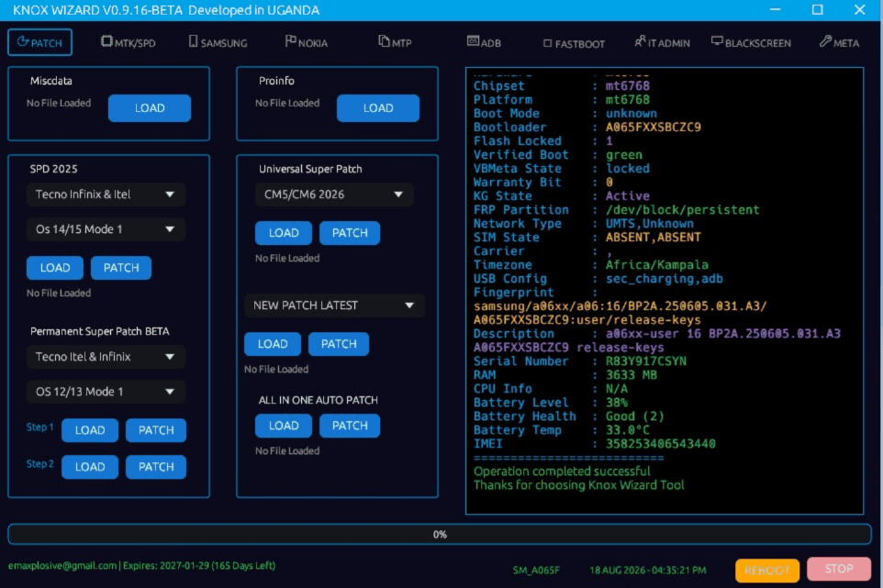The height and width of the screenshot is (588, 883).
Task: Click the ADB terminal icon
Action: (x=473, y=41)
